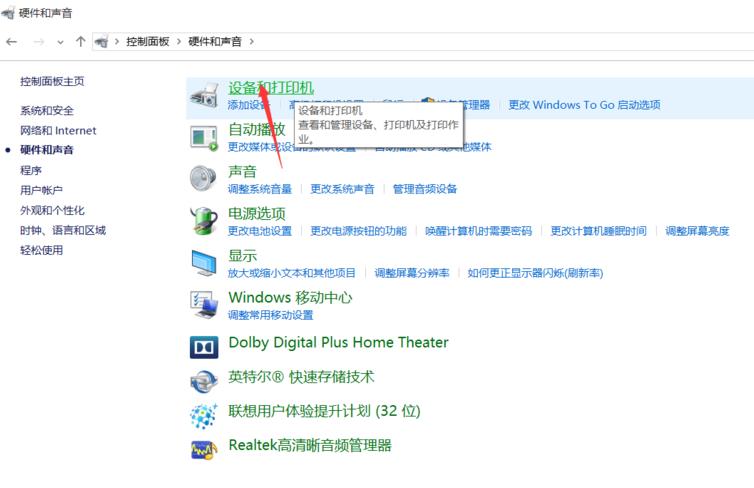The image size is (754, 488).
Task: Select 控制面板 breadcrumb in address bar
Action: click(x=148, y=42)
